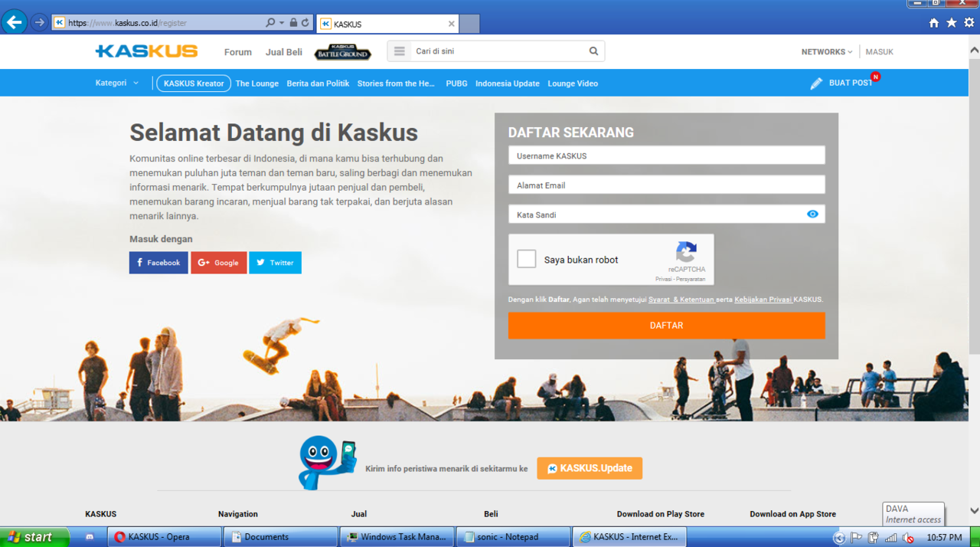Click the reCAPTCHA logo
This screenshot has width=980, height=547.
click(686, 252)
